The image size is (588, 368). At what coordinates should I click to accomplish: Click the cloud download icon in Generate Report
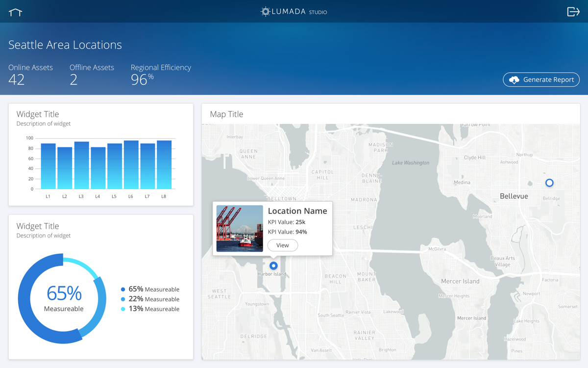(514, 80)
